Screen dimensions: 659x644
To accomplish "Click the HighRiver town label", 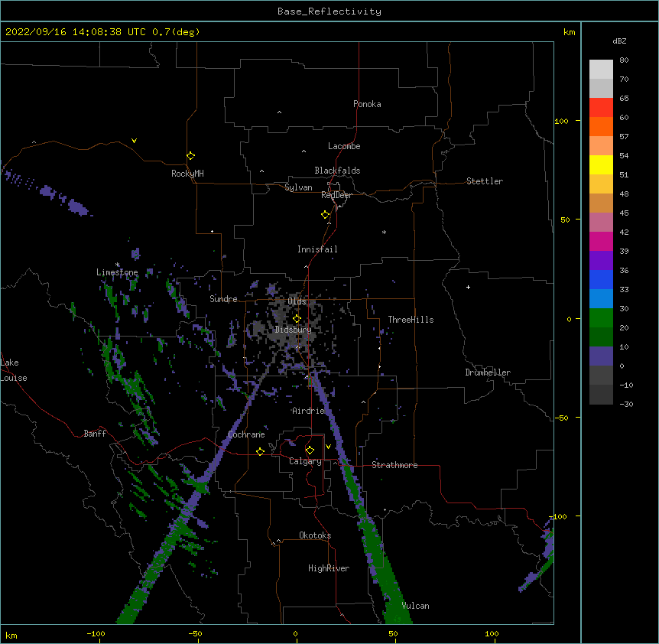I will [329, 568].
